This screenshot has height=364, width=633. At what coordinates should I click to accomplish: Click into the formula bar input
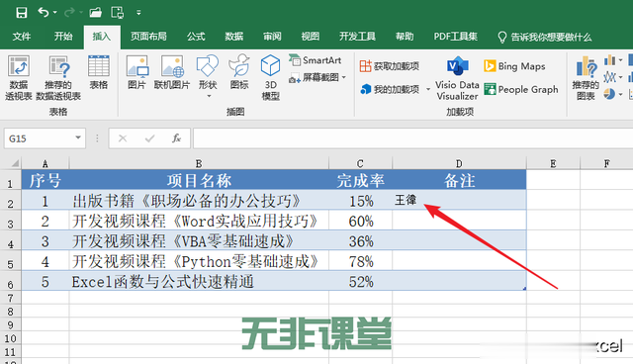click(x=412, y=138)
